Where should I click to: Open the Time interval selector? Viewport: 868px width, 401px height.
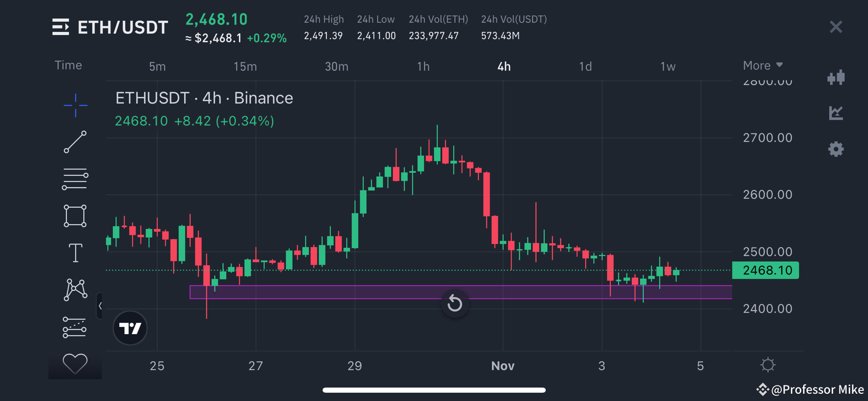pyautogui.click(x=68, y=65)
